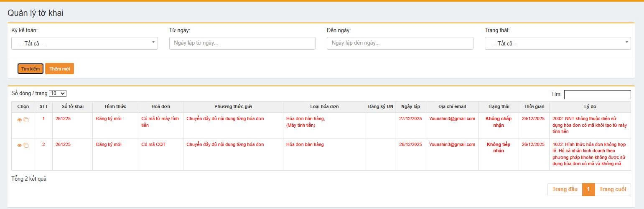Viewport: 644px width, 209px height.
Task: Change the Số dòng / trang selector
Action: click(58, 93)
